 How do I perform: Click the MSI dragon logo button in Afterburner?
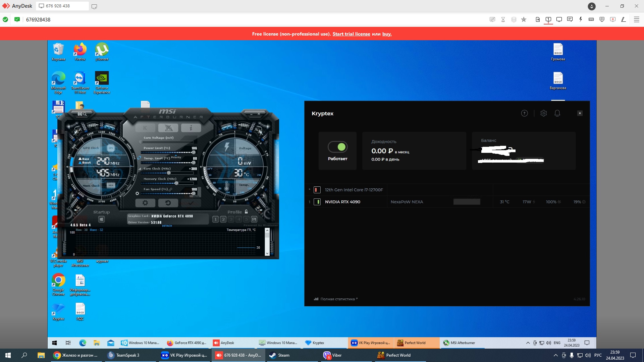[x=168, y=128]
